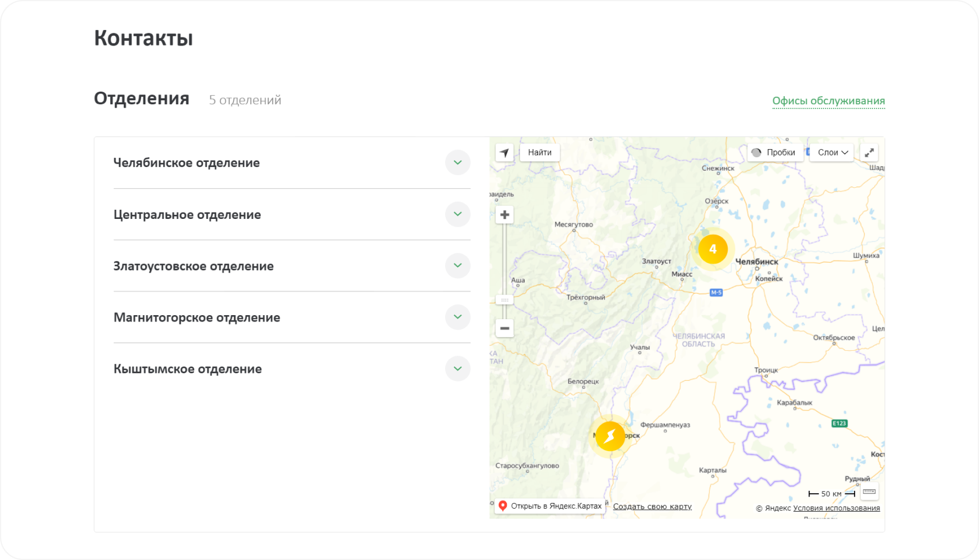Click the map zoom slider handle
This screenshot has width=979, height=560.
click(504, 300)
